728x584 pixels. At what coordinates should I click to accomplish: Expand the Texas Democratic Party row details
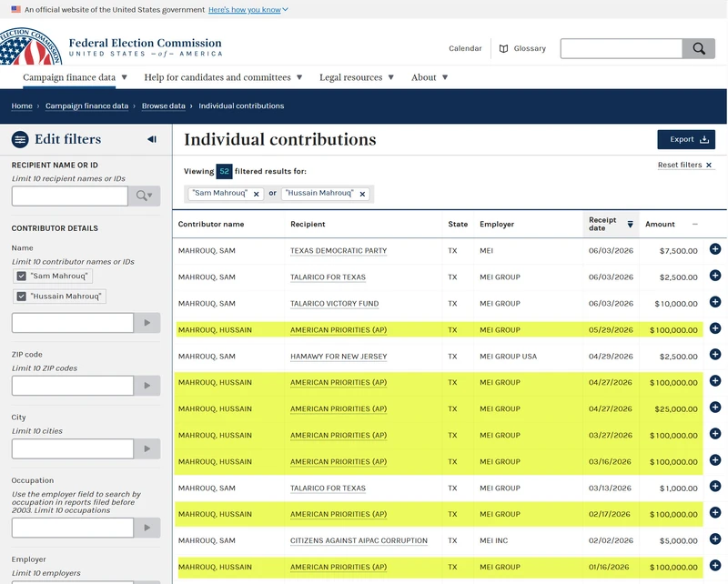715,249
